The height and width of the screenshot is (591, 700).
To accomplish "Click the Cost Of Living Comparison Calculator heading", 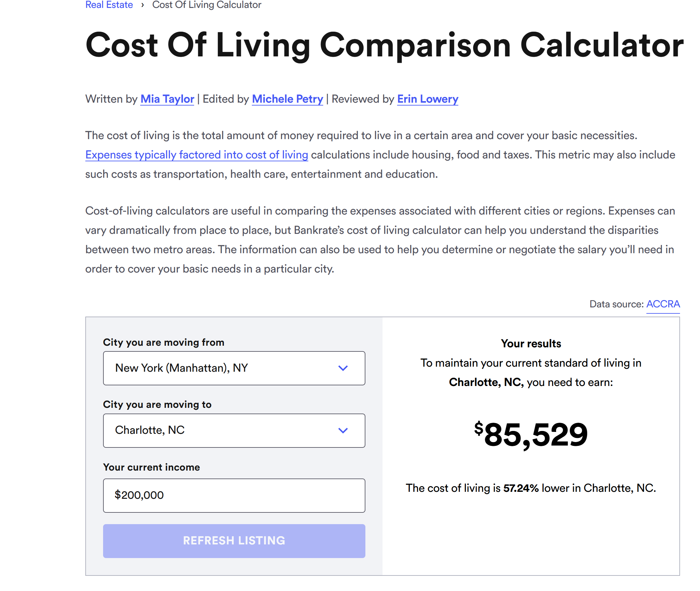I will [x=384, y=45].
